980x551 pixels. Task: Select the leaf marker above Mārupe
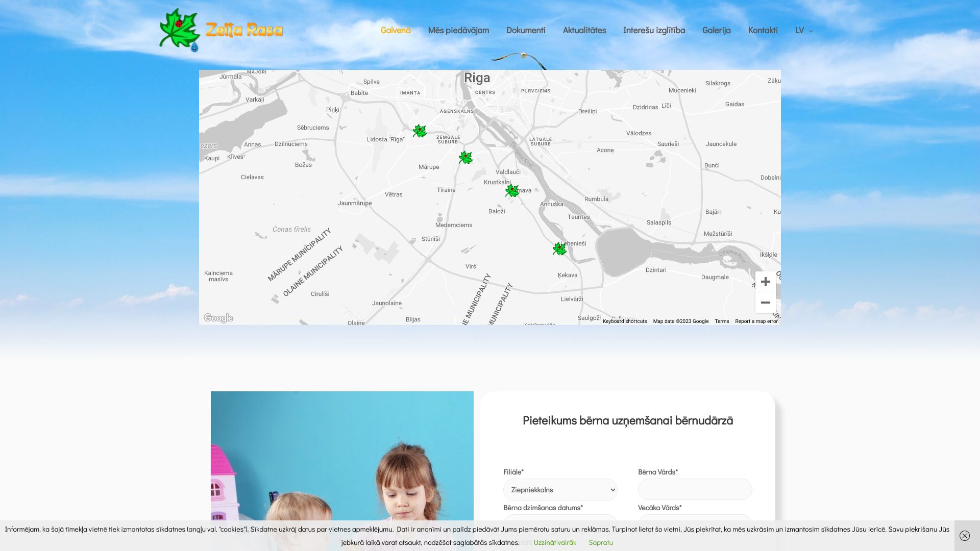465,158
